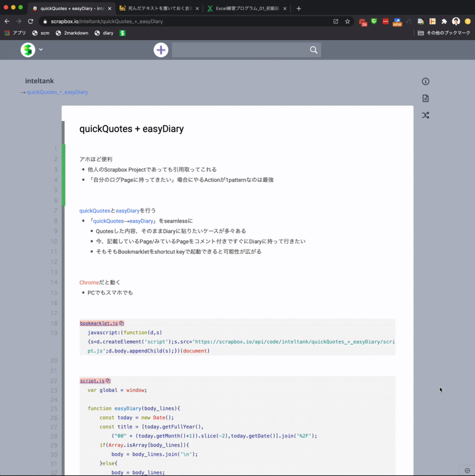Open the page in an external window icon
The width and height of the screenshot is (475, 476).
336,21
